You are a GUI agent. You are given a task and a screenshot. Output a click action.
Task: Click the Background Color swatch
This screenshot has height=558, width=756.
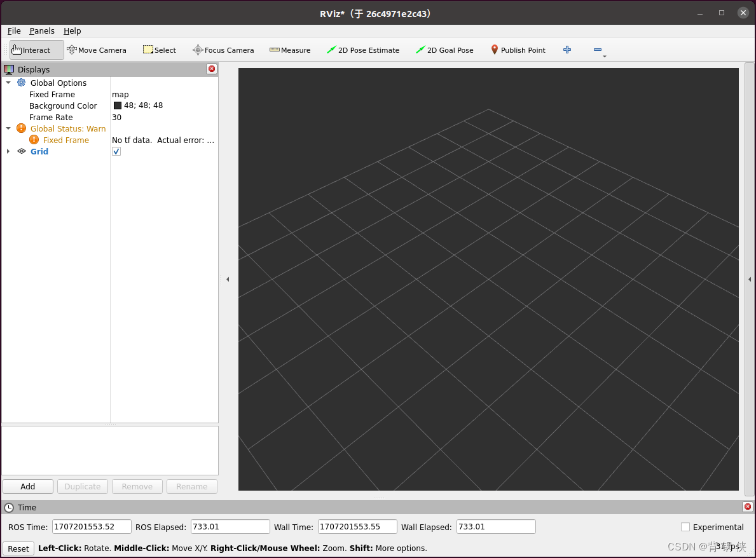(117, 105)
